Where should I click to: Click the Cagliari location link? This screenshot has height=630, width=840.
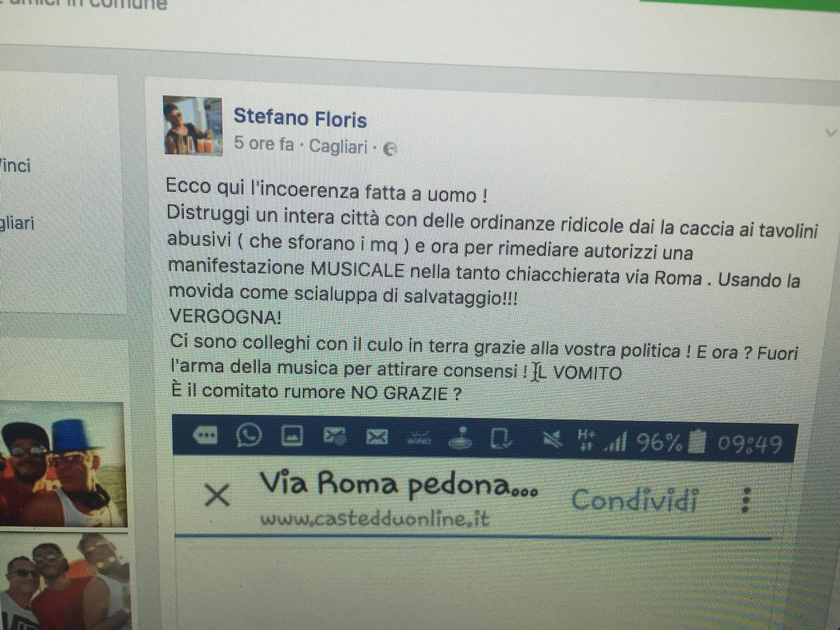click(338, 146)
